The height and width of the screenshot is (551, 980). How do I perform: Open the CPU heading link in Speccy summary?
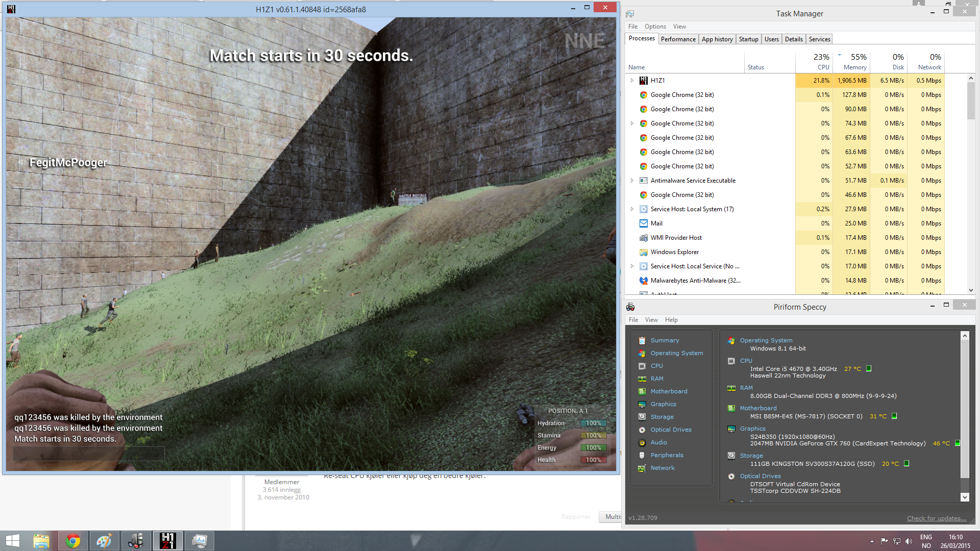point(746,361)
